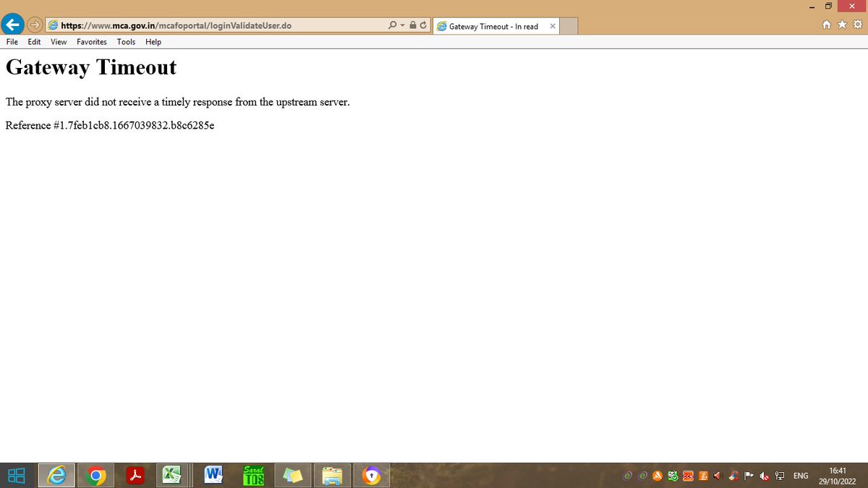Screen dimensions: 868x488
Task: Launch Google Chrome from taskbar
Action: 96,475
